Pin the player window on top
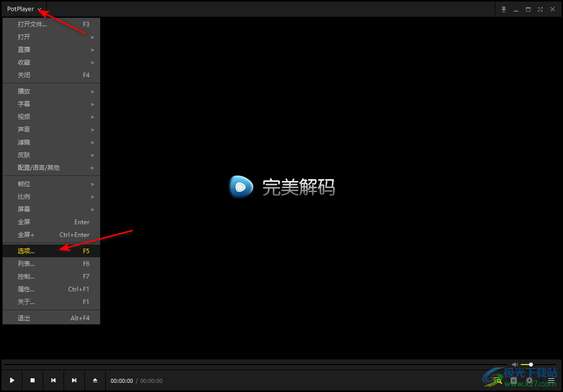 [503, 9]
